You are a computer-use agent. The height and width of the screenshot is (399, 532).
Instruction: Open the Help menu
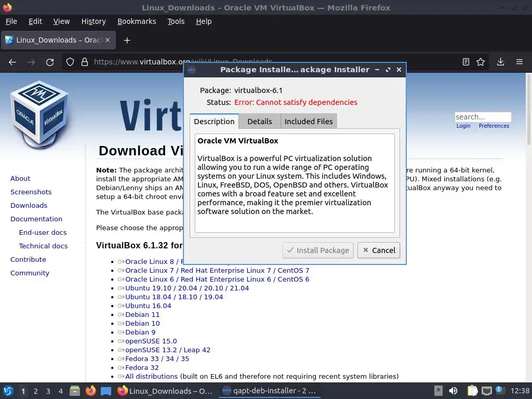pyautogui.click(x=204, y=21)
